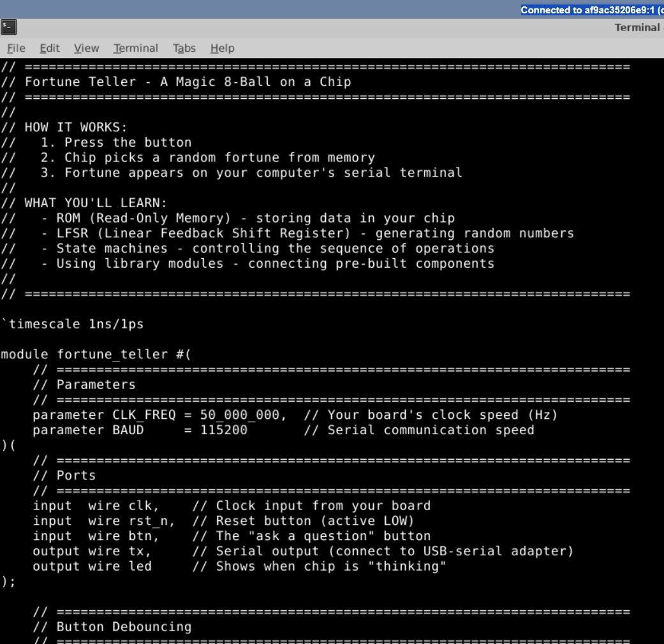
Task: Click the terminal icon in the title bar
Action: click(9, 27)
